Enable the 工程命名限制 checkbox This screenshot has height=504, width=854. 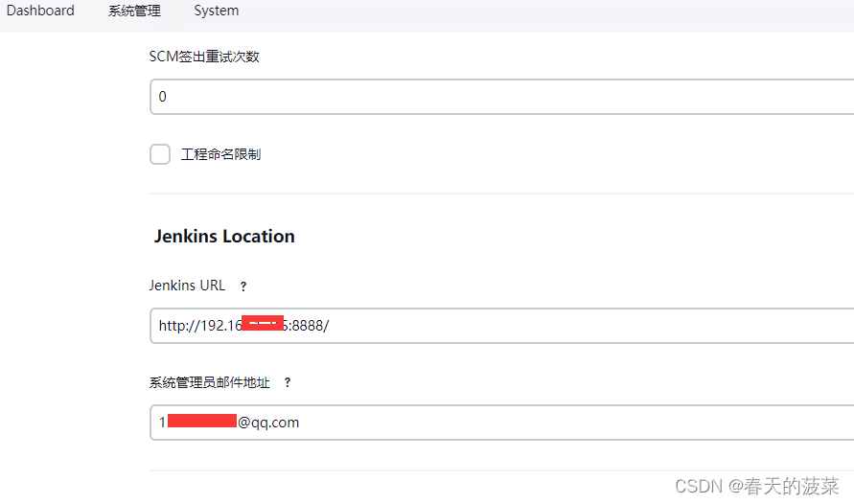[160, 154]
